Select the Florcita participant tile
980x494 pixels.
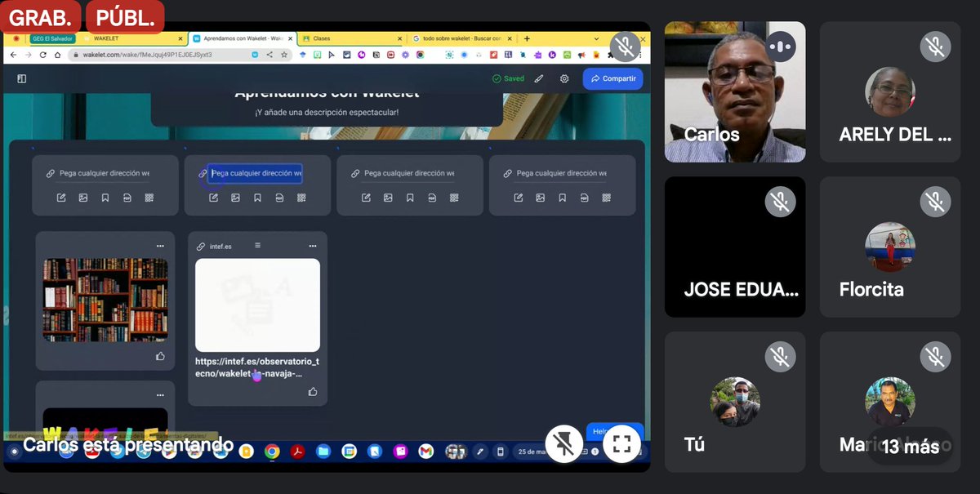(890, 247)
